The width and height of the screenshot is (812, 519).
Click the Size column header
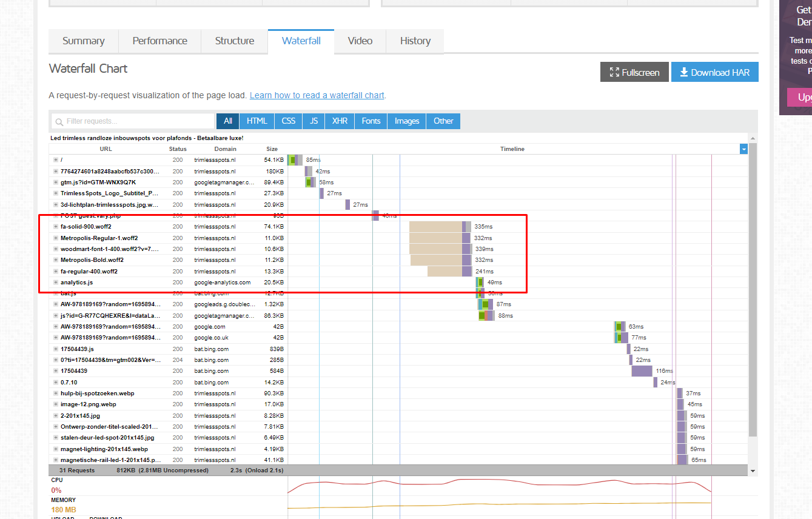pos(272,149)
